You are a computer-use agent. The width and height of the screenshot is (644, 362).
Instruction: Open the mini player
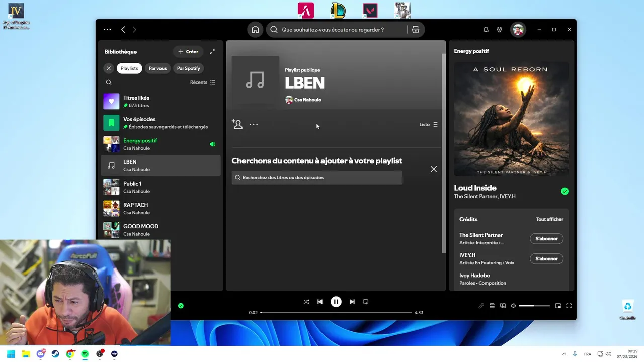(x=558, y=306)
